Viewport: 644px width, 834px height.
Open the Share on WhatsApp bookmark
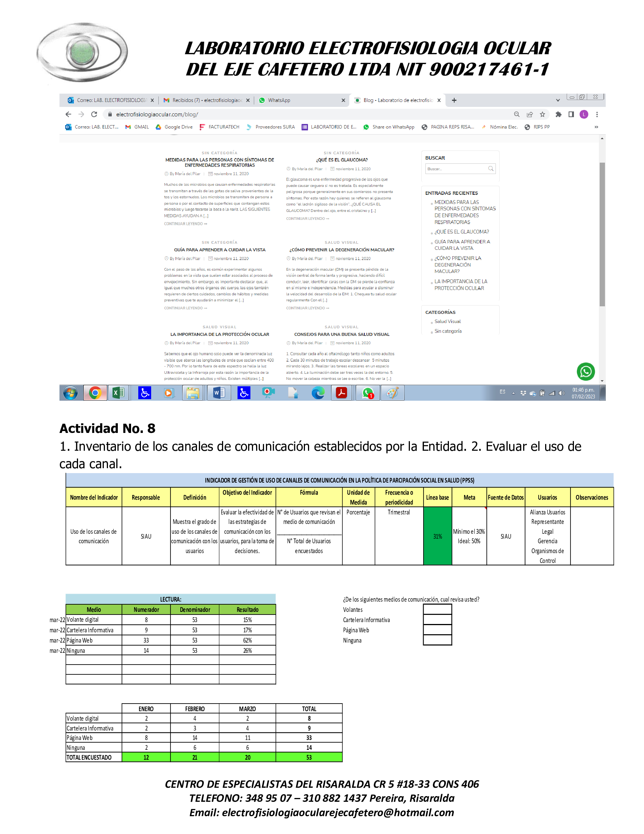[389, 127]
